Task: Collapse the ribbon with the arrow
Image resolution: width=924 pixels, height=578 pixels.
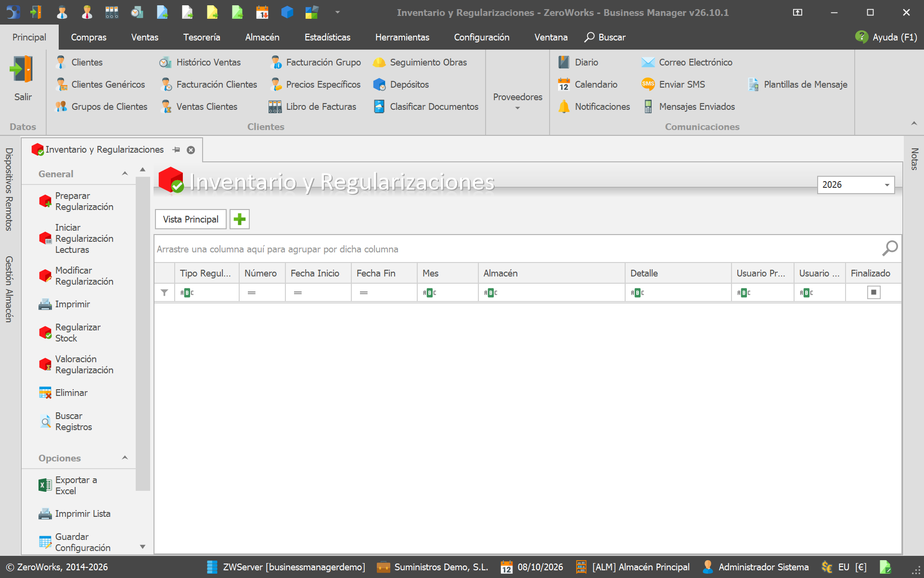Action: (x=914, y=124)
